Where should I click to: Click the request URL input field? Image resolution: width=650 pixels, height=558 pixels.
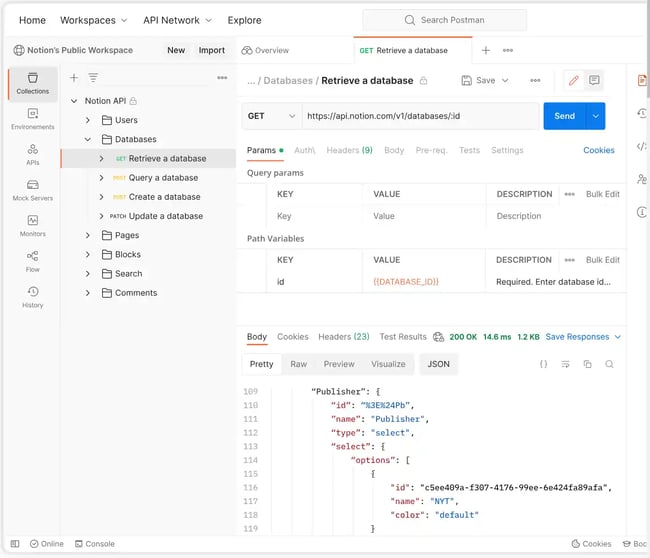(x=420, y=116)
